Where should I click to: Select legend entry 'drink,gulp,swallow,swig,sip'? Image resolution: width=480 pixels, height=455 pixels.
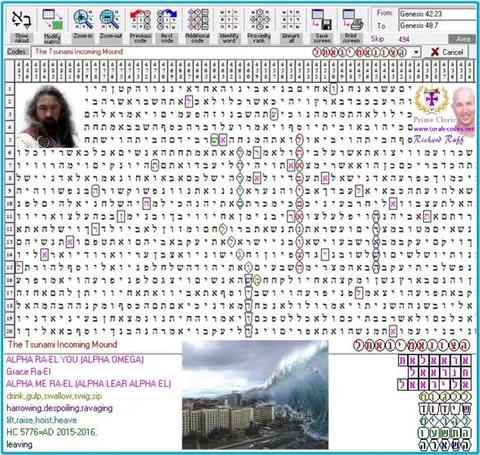[x=54, y=396]
